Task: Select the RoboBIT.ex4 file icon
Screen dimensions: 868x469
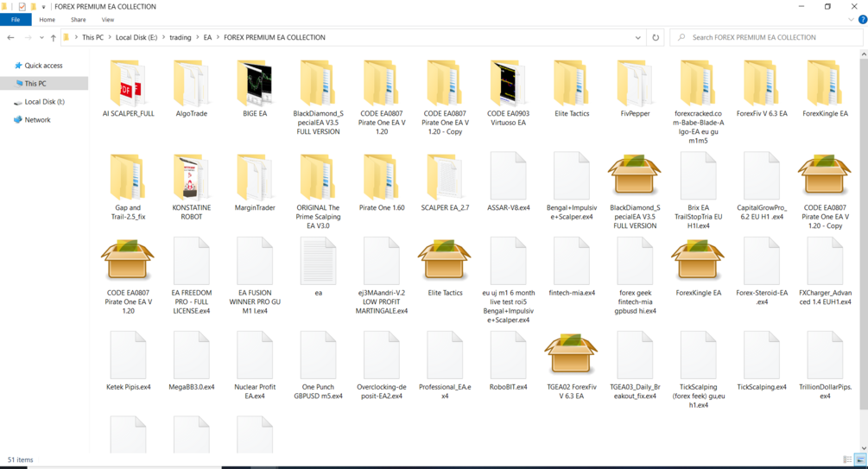Action: 508,357
